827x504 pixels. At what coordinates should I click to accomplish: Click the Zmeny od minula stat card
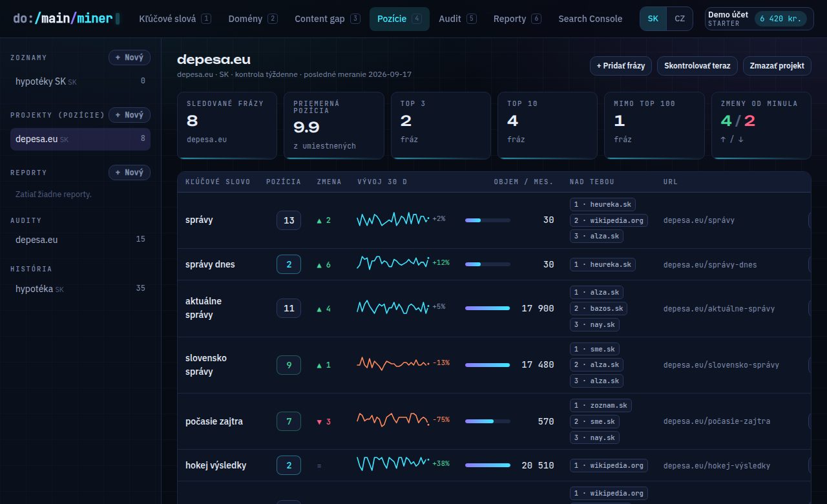761,125
